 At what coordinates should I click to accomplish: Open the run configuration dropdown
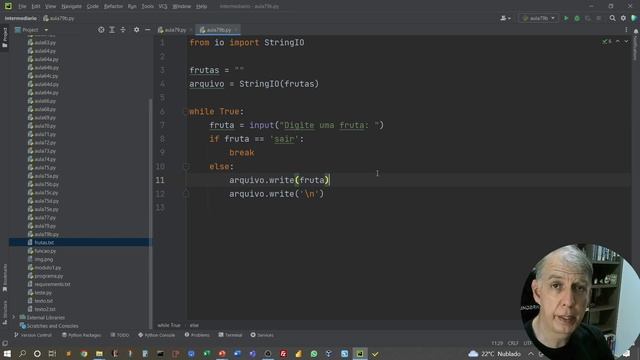(539, 18)
